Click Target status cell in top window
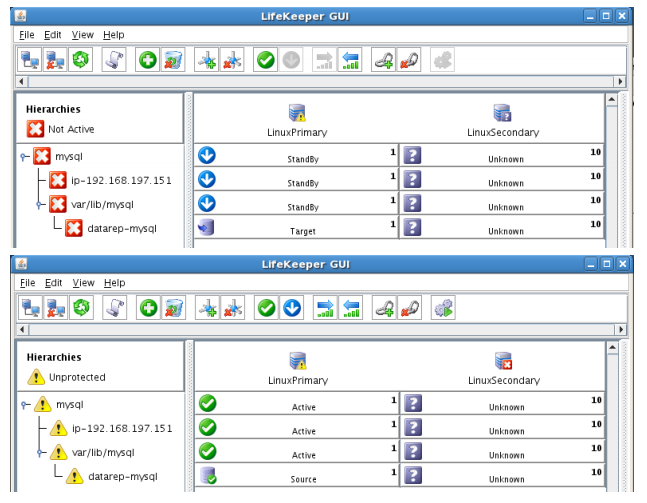The height and width of the screenshot is (503, 647). [x=296, y=227]
